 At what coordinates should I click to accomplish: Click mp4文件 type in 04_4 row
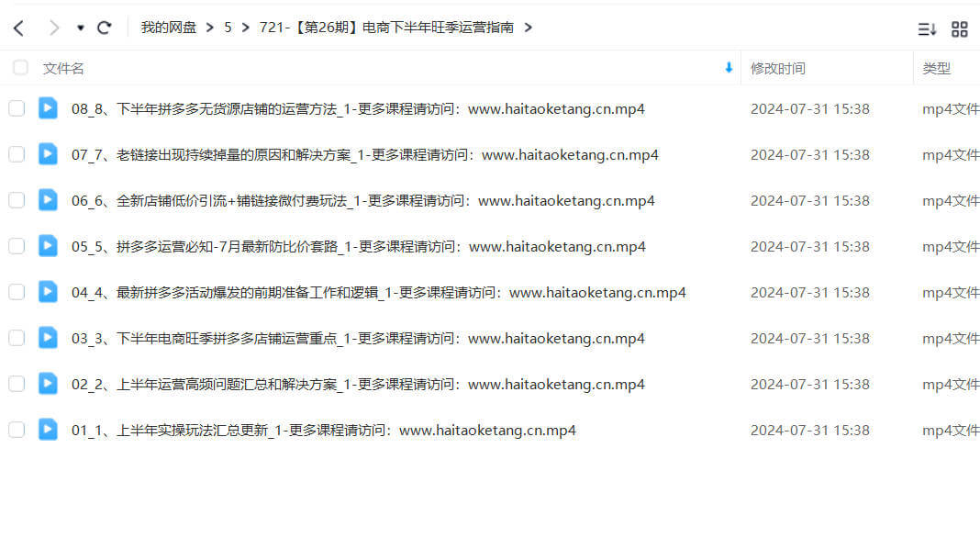pos(951,293)
